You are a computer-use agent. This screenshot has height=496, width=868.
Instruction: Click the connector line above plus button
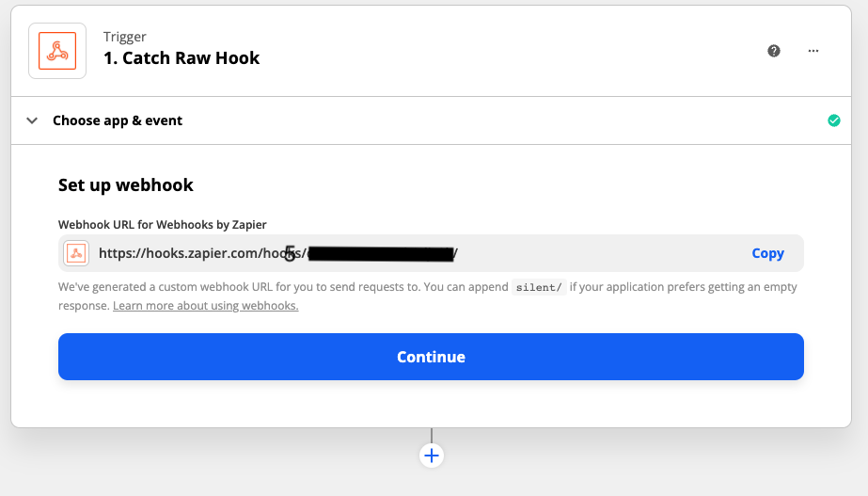point(432,436)
